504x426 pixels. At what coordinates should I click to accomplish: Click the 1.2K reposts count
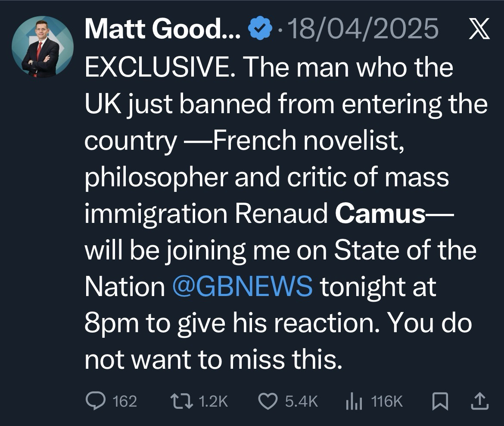(213, 401)
